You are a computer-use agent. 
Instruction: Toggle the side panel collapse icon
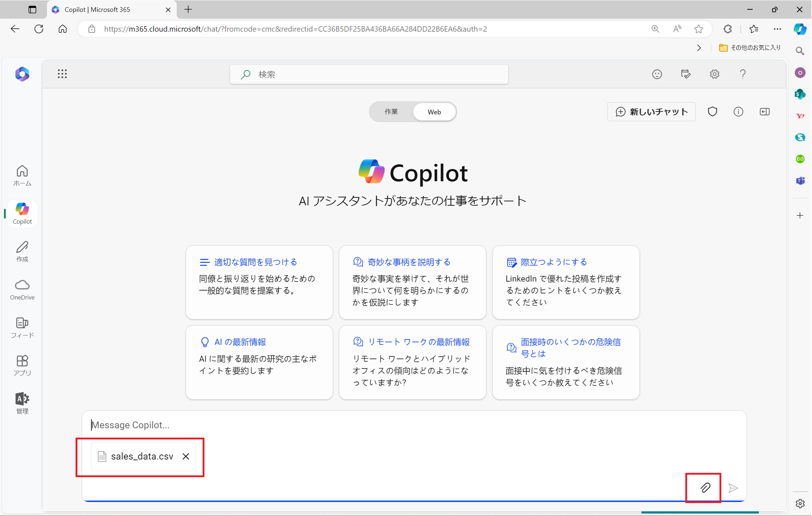[x=764, y=112]
